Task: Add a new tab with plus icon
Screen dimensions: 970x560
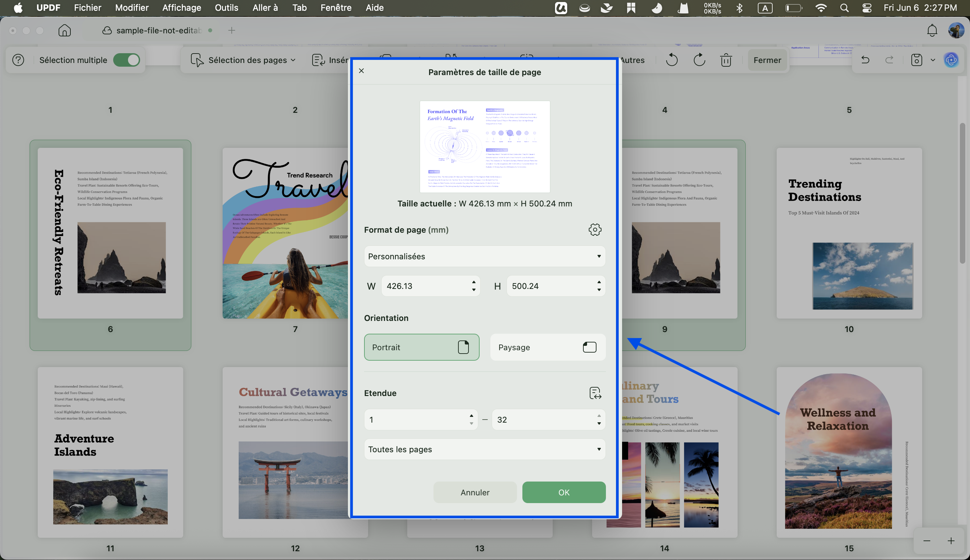Action: coord(231,30)
